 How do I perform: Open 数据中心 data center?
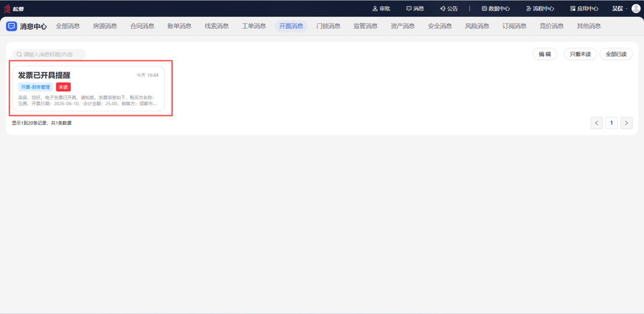[495, 9]
